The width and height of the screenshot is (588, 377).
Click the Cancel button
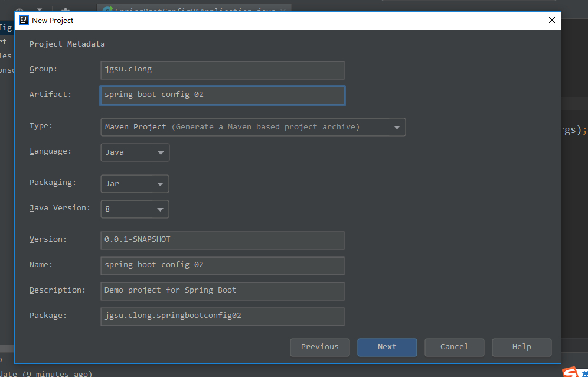tap(454, 347)
